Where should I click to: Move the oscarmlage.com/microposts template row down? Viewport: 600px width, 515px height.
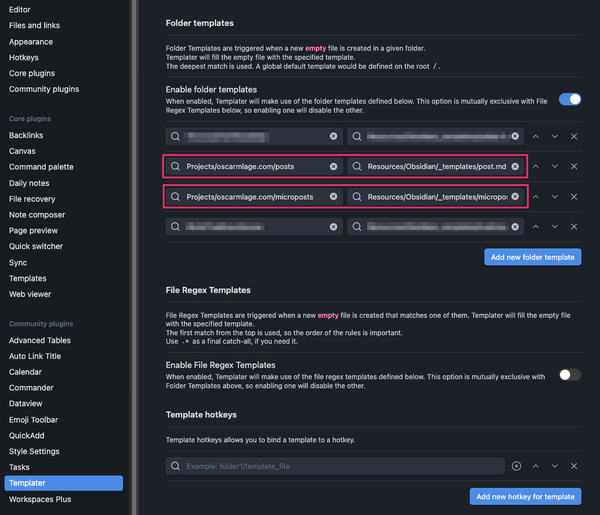(x=555, y=197)
